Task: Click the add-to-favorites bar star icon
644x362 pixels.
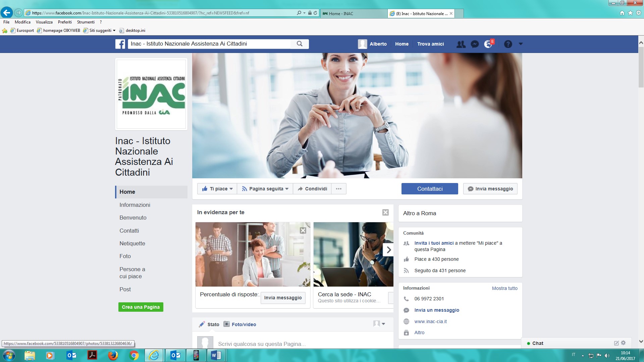Action: (x=5, y=31)
